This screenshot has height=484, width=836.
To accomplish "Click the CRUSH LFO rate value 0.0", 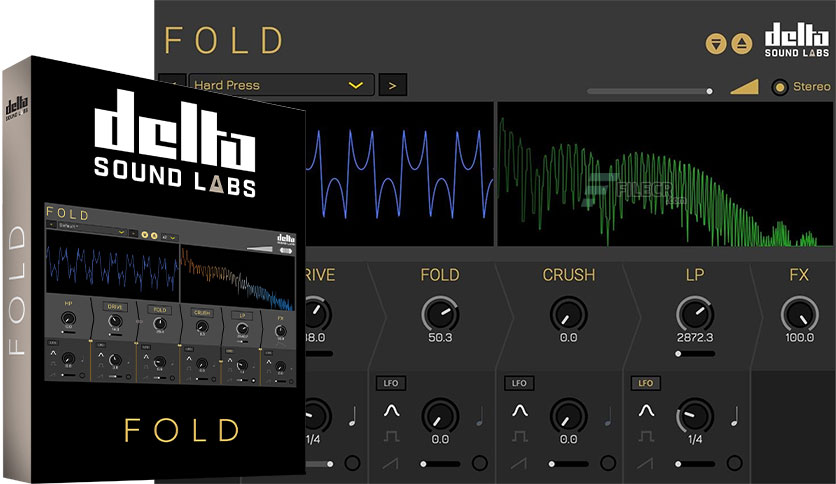I will click(x=568, y=439).
